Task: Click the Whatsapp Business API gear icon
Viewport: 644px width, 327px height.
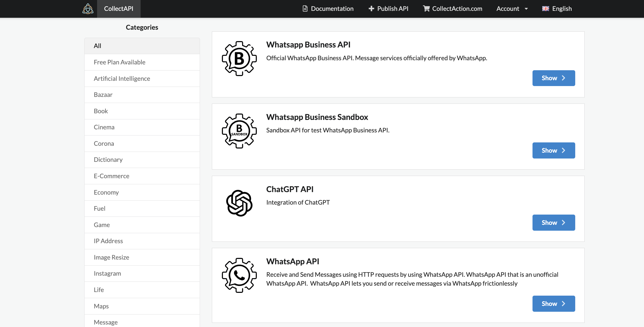Action: click(239, 59)
